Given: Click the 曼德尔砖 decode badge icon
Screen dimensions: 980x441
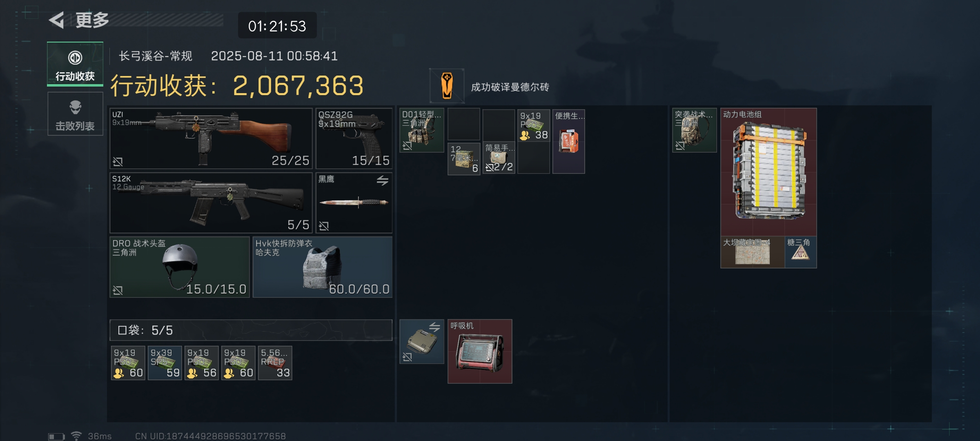Looking at the screenshot, I should click(447, 86).
